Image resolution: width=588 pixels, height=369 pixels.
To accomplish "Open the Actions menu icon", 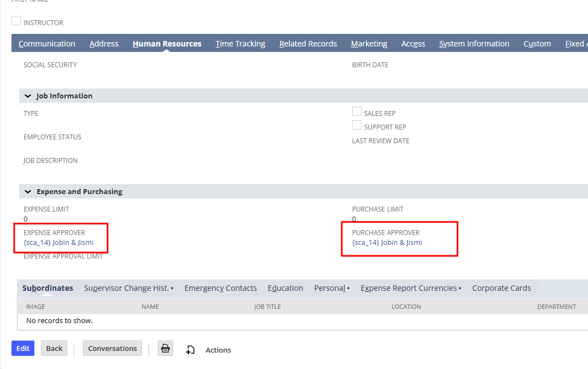I will pos(190,350).
